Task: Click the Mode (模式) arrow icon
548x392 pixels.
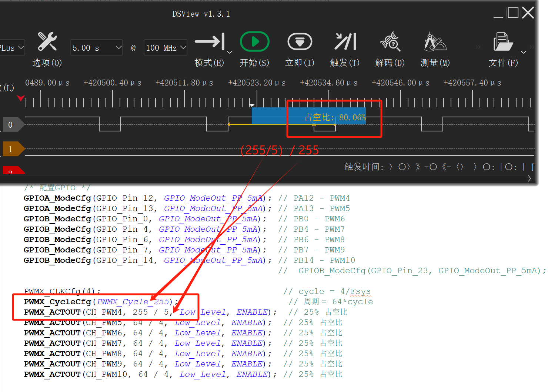Action: click(x=210, y=41)
